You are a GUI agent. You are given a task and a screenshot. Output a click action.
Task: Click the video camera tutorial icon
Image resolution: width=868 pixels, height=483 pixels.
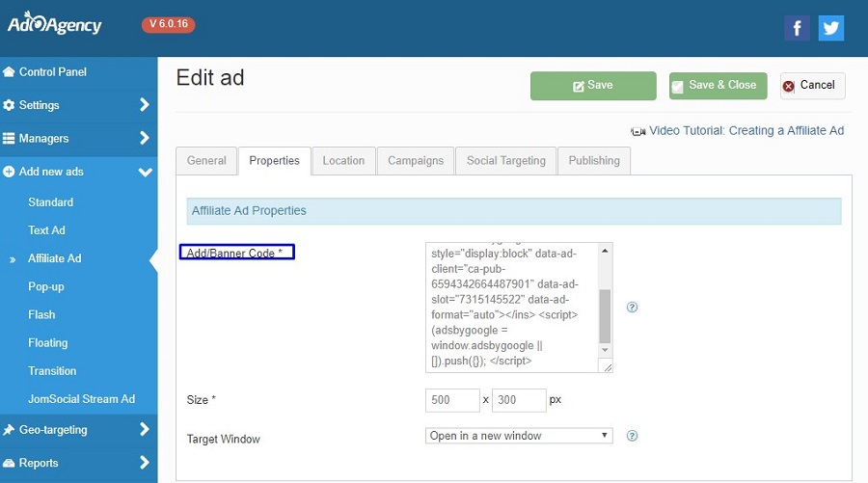[x=637, y=131]
